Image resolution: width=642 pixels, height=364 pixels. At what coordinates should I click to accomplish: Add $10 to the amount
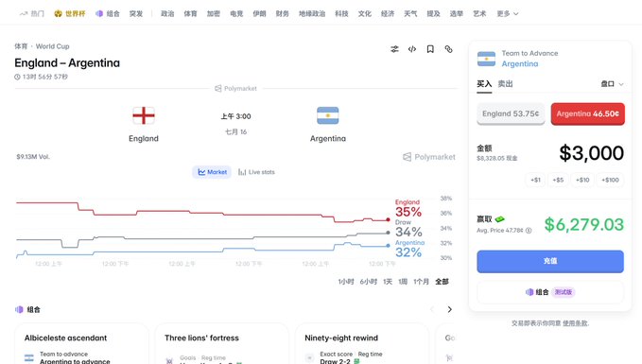(582, 180)
